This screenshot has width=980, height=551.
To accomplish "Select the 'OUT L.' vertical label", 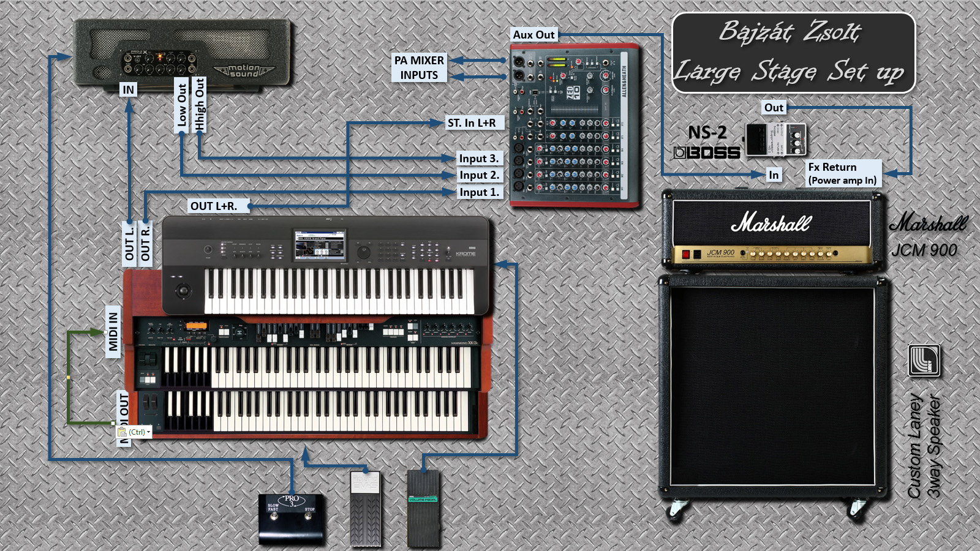I will 129,244.
